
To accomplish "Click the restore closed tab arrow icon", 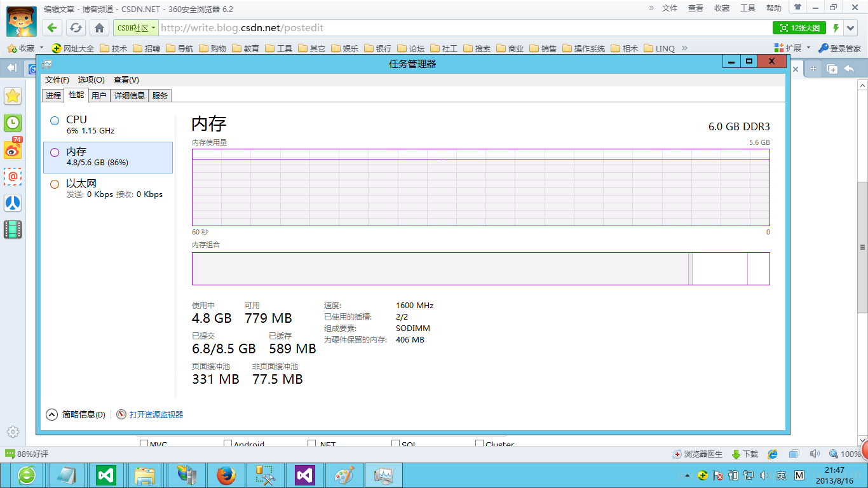I will [x=849, y=69].
